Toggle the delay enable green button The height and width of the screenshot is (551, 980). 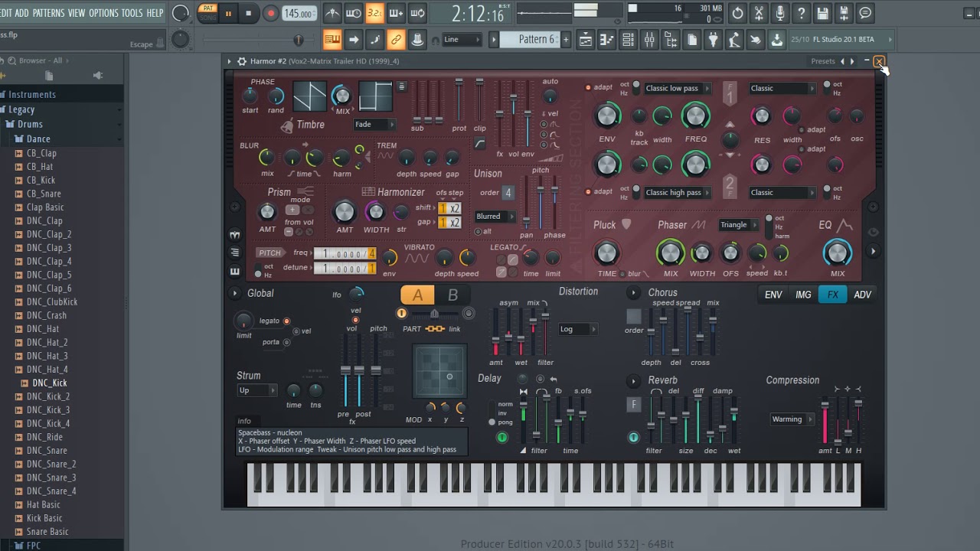pyautogui.click(x=501, y=438)
